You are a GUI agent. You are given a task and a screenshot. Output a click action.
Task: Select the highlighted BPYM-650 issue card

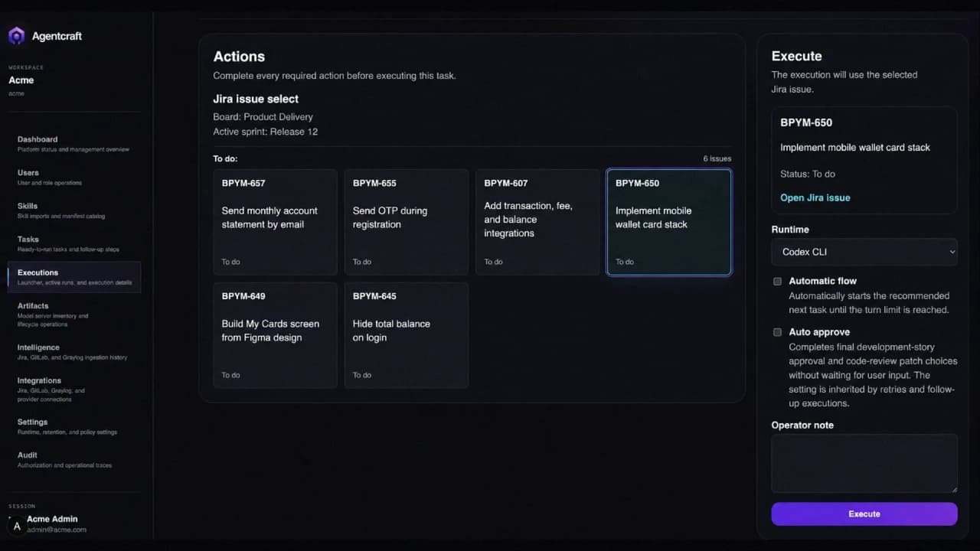pos(669,222)
